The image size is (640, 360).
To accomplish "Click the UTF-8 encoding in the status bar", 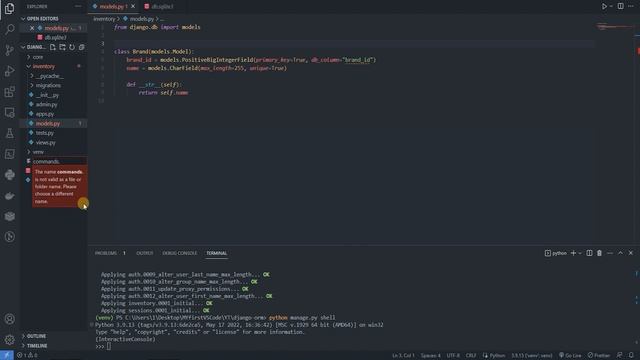I will [x=453, y=356].
